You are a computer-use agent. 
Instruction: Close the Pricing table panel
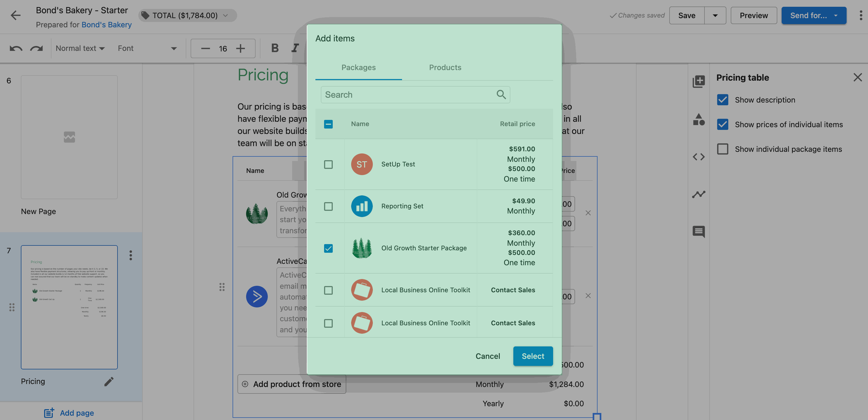click(x=857, y=77)
